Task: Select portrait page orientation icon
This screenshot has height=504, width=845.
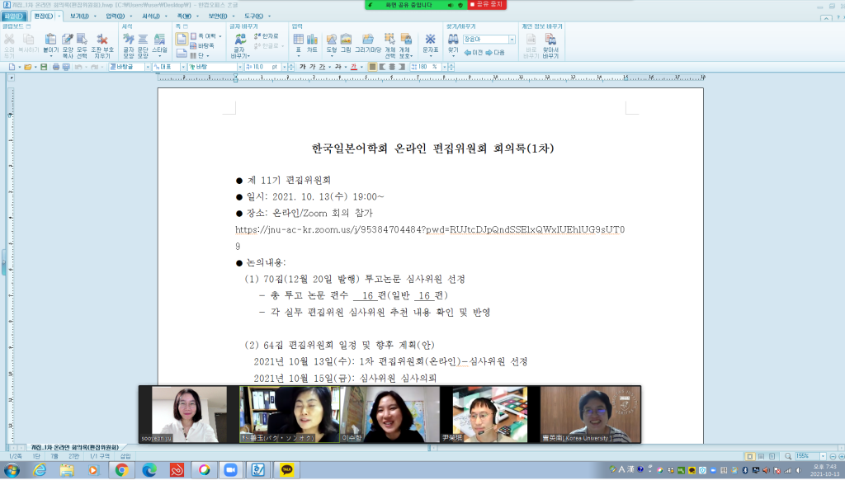Action: pyautogui.click(x=182, y=40)
